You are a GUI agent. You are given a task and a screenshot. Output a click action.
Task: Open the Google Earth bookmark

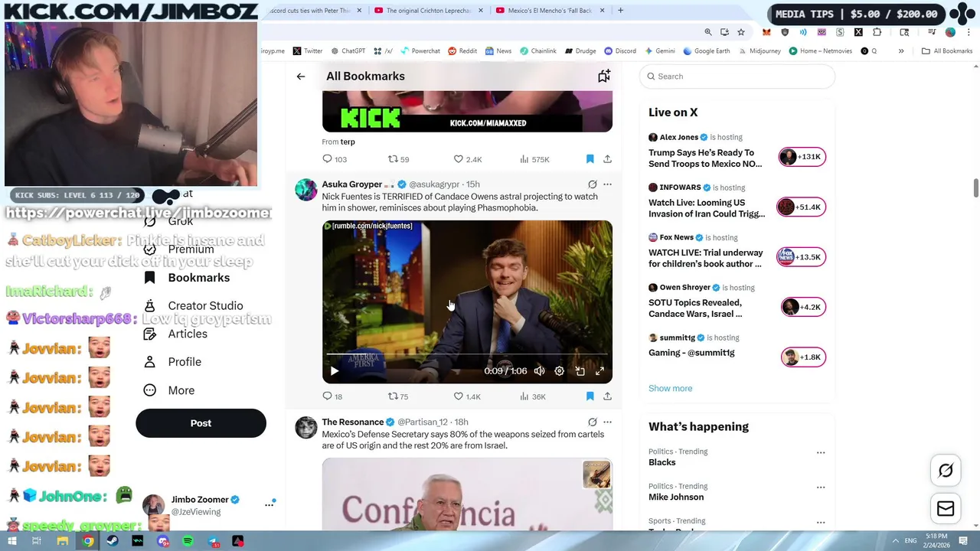[x=706, y=51]
